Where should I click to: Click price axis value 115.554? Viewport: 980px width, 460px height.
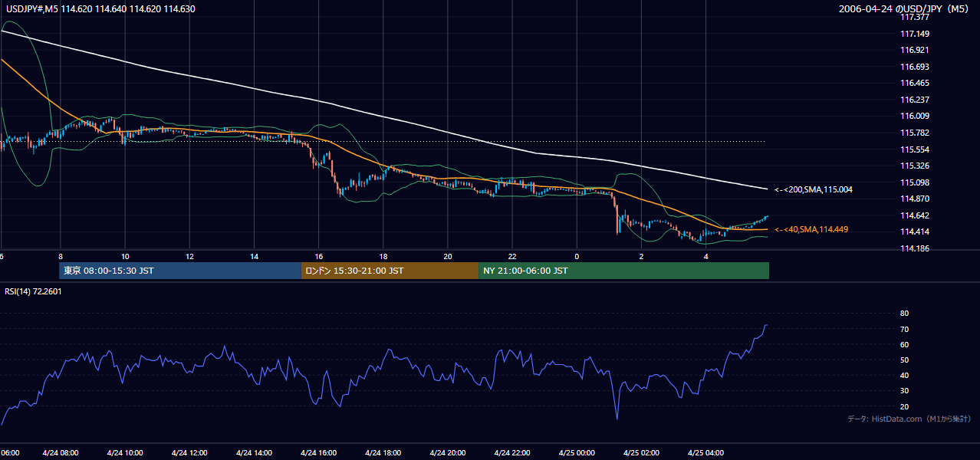click(914, 149)
